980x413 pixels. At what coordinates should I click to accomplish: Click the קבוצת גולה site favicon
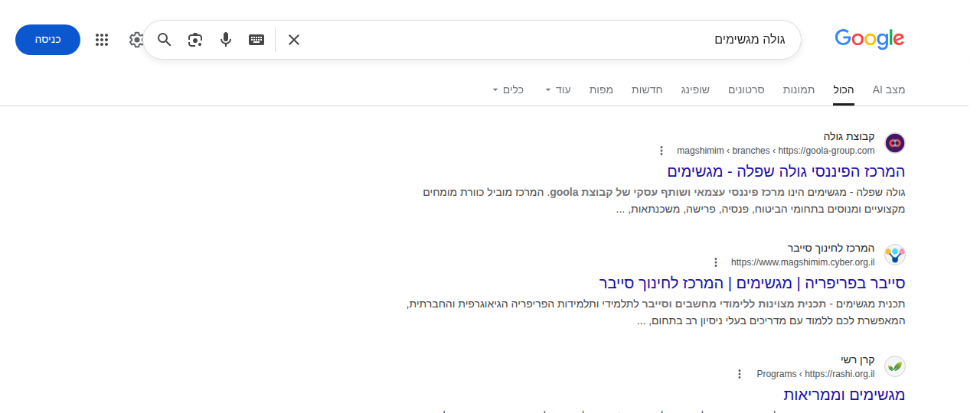click(x=895, y=143)
